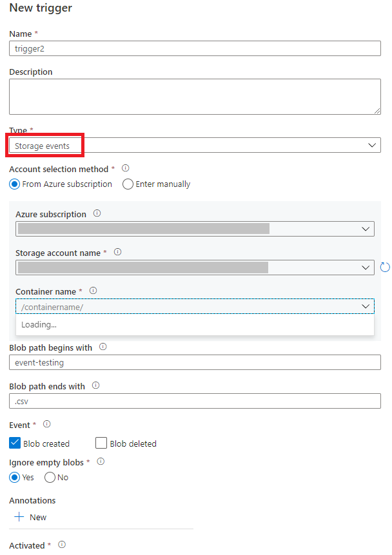Check the Blob deleted checkbox
The width and height of the screenshot is (392, 555).
[101, 443]
